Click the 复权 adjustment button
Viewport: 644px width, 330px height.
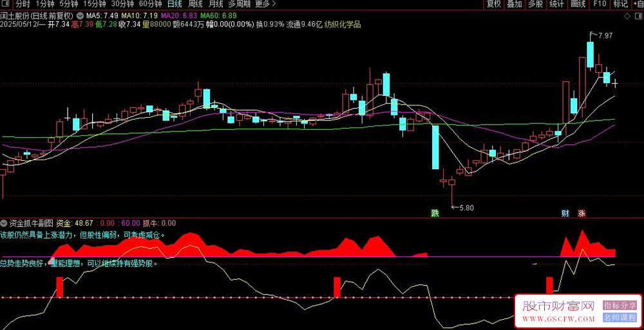494,4
